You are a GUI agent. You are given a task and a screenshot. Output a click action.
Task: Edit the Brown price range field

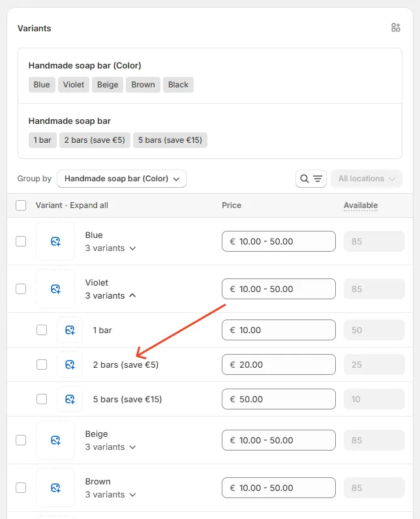[278, 488]
